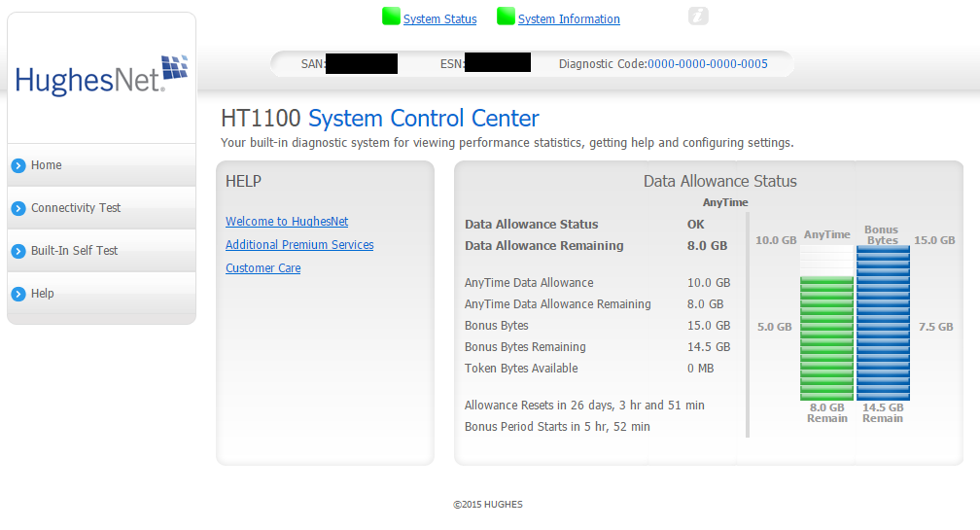
Task: Click the '7.5 GB' chart scale label
Action: [x=935, y=327]
